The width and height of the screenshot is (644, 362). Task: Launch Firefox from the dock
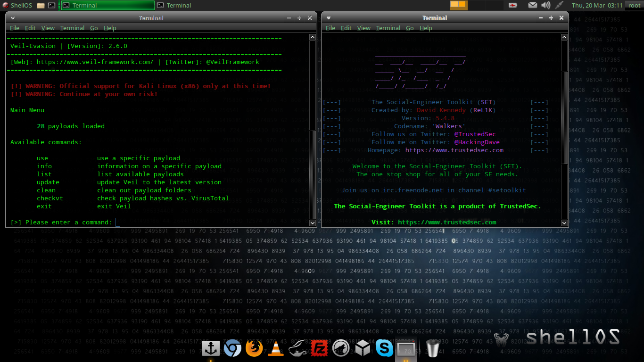[254, 349]
